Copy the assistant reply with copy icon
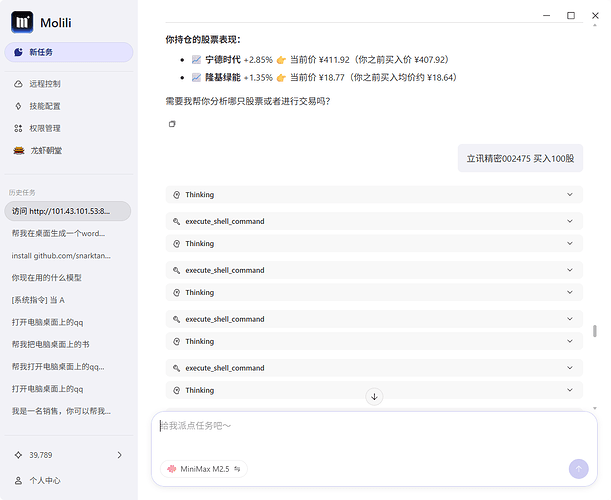611x500 pixels. [172, 124]
